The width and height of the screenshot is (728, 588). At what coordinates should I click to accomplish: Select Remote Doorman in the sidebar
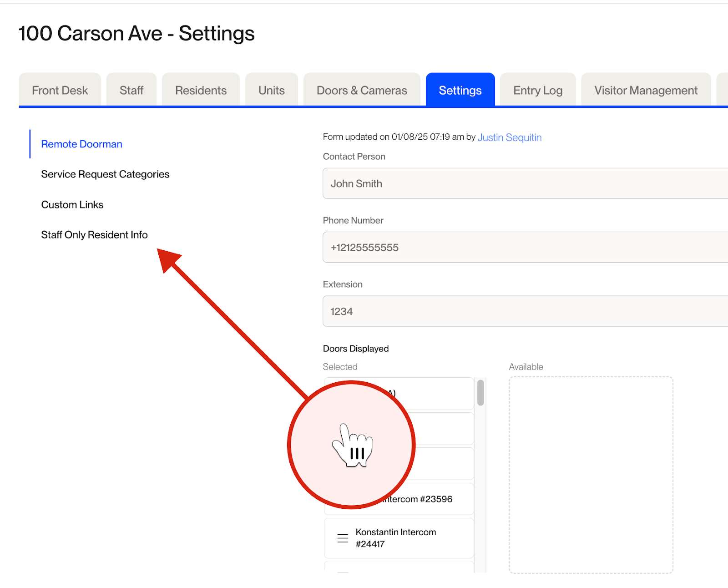[x=81, y=144]
